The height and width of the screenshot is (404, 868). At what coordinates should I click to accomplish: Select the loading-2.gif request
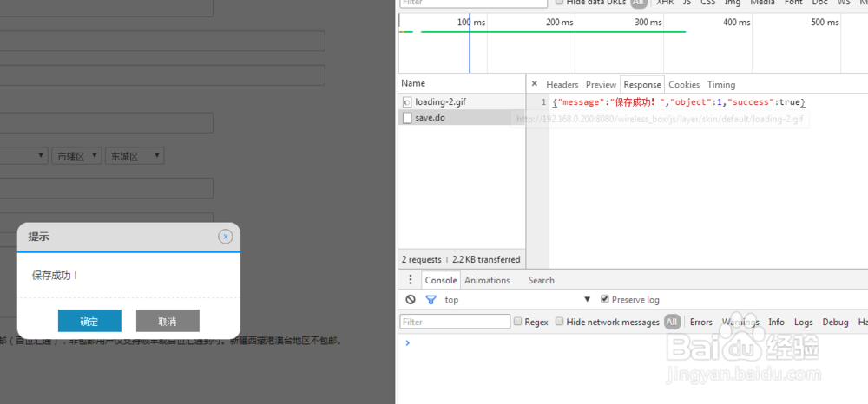[x=462, y=101]
